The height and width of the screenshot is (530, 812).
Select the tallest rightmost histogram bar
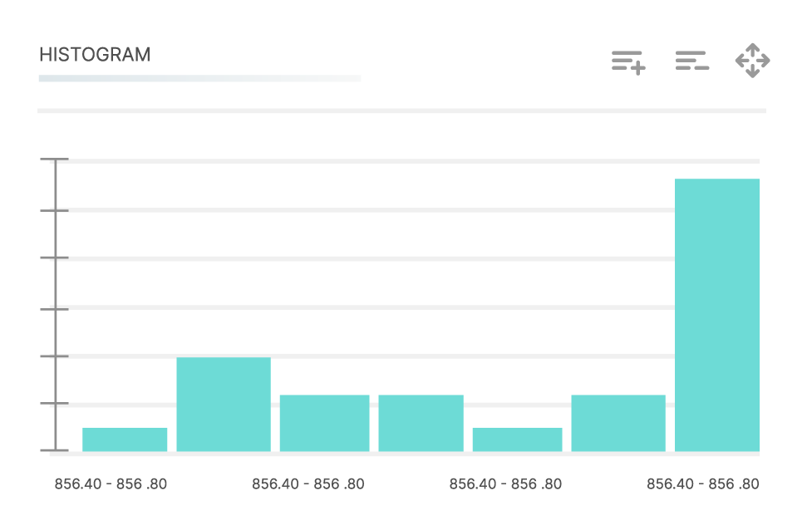716,315
